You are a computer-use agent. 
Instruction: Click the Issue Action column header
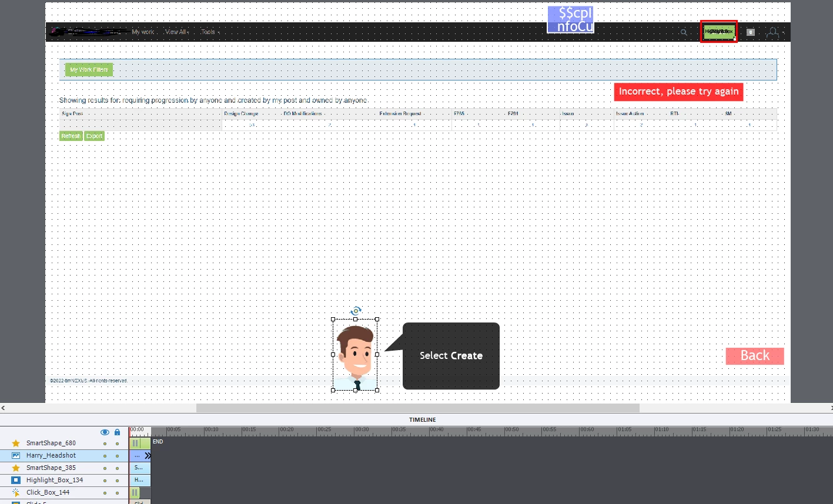point(630,113)
